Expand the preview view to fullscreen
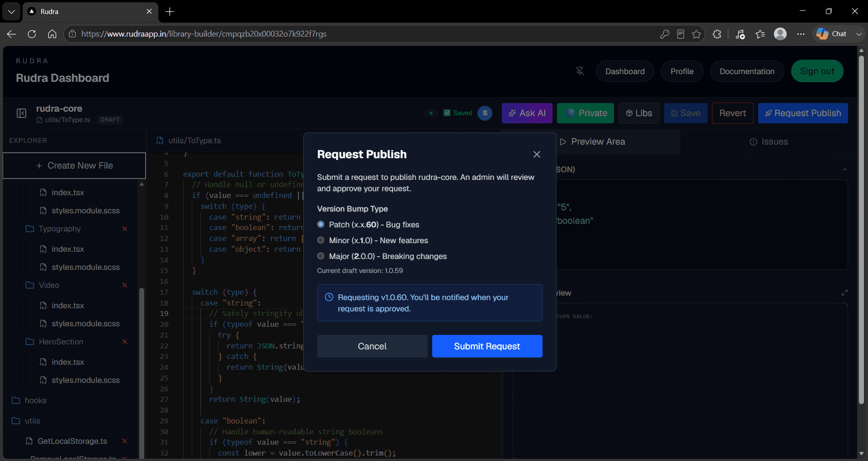This screenshot has height=461, width=868. (x=844, y=293)
